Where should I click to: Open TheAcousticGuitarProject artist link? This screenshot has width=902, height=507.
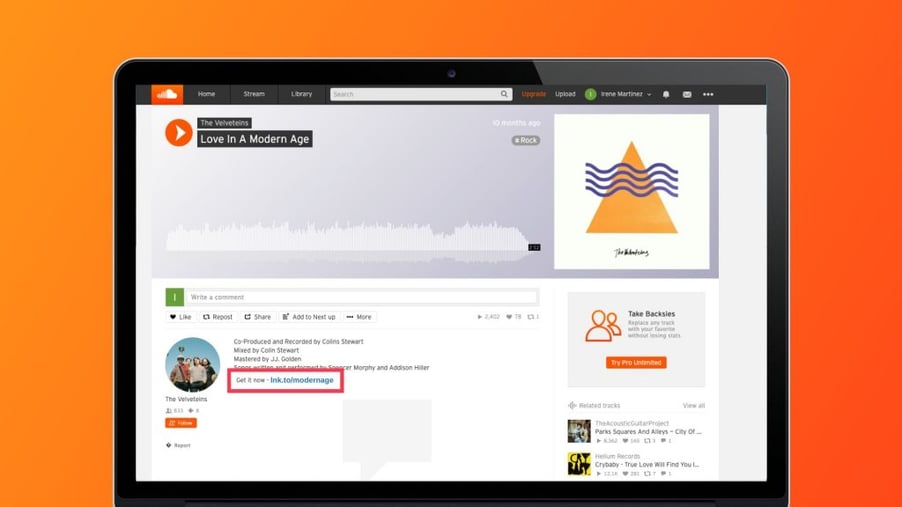(x=632, y=424)
